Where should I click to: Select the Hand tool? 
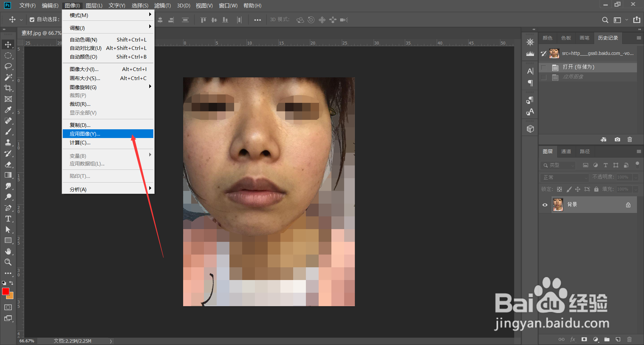click(x=8, y=251)
